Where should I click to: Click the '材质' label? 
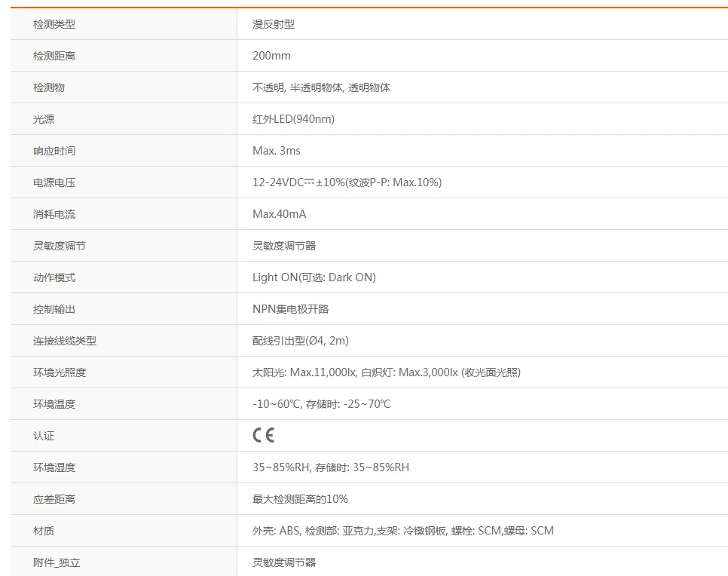click(44, 531)
